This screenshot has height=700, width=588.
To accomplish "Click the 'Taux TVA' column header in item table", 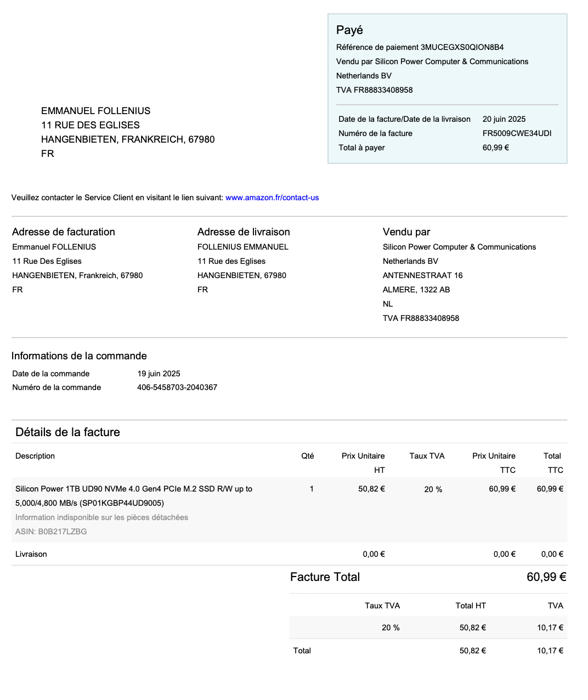I will click(x=427, y=456).
